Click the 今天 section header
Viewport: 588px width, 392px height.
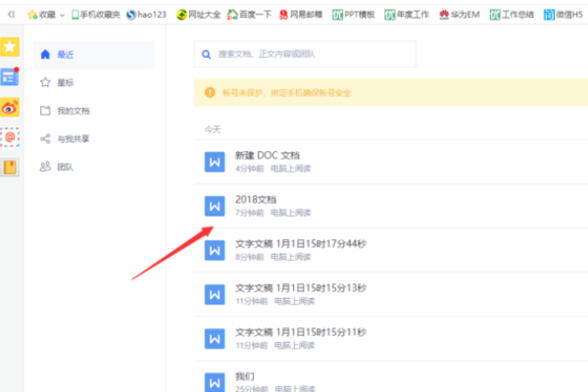(213, 129)
